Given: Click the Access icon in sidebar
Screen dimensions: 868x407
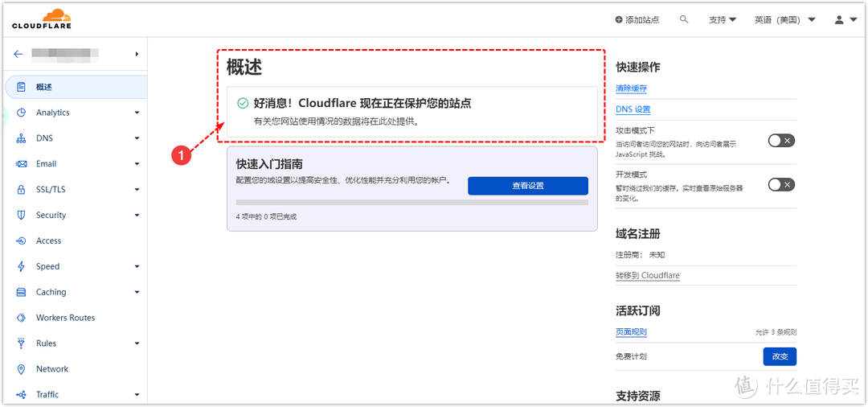Looking at the screenshot, I should tap(22, 240).
